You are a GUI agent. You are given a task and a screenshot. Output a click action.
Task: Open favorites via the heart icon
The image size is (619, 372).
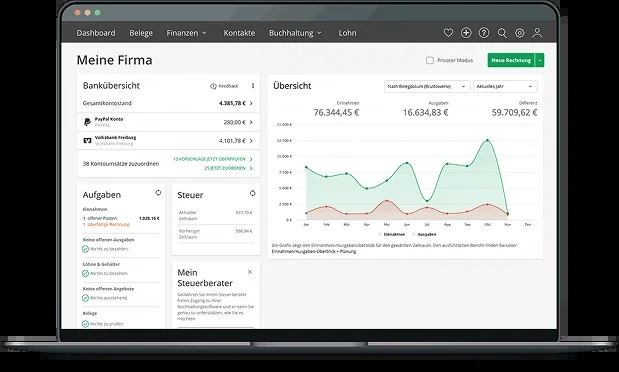click(448, 33)
